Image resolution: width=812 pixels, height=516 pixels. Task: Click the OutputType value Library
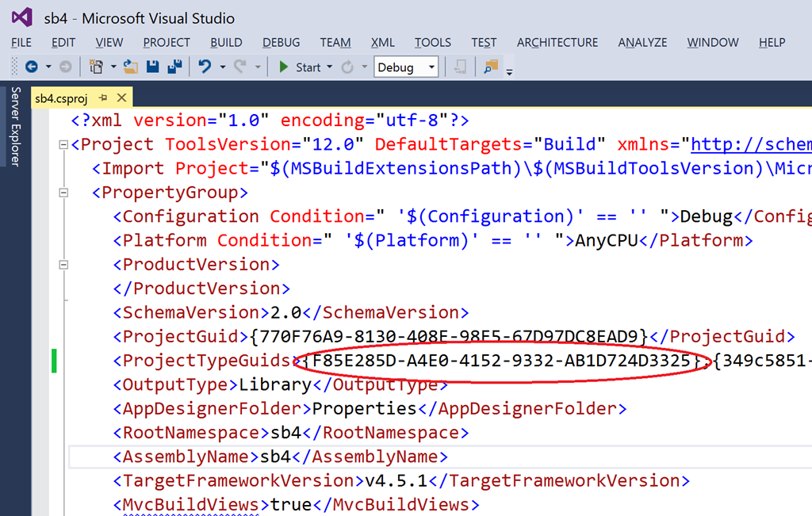275,384
